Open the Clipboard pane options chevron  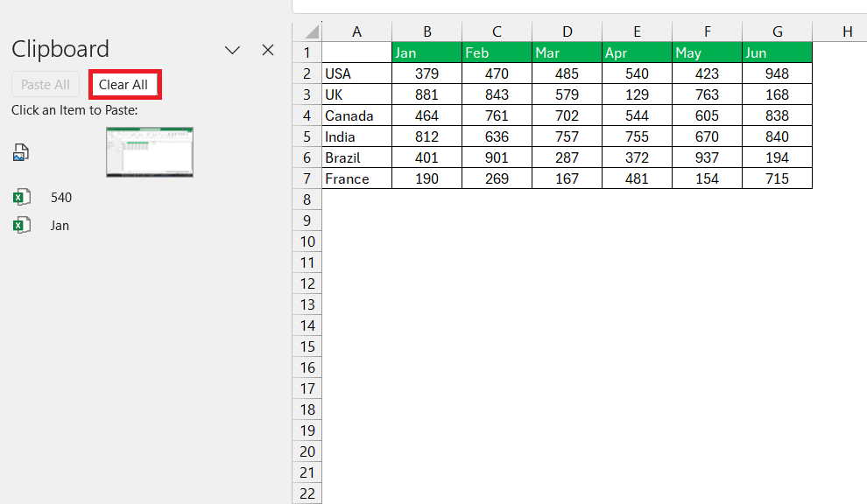(x=232, y=50)
